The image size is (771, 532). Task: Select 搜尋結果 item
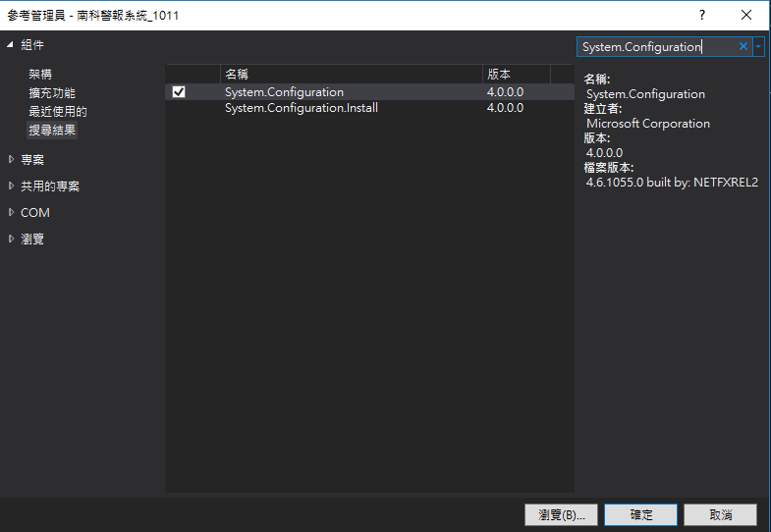point(51,131)
